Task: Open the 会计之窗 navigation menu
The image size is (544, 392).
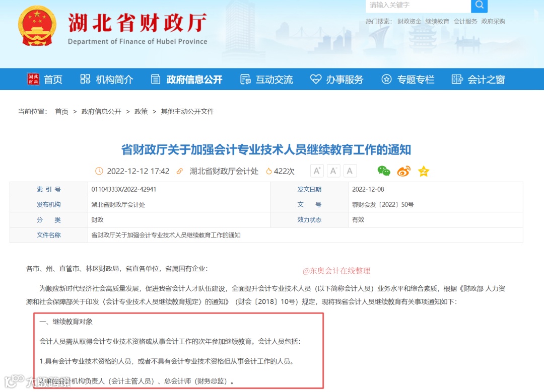Action: click(x=486, y=80)
